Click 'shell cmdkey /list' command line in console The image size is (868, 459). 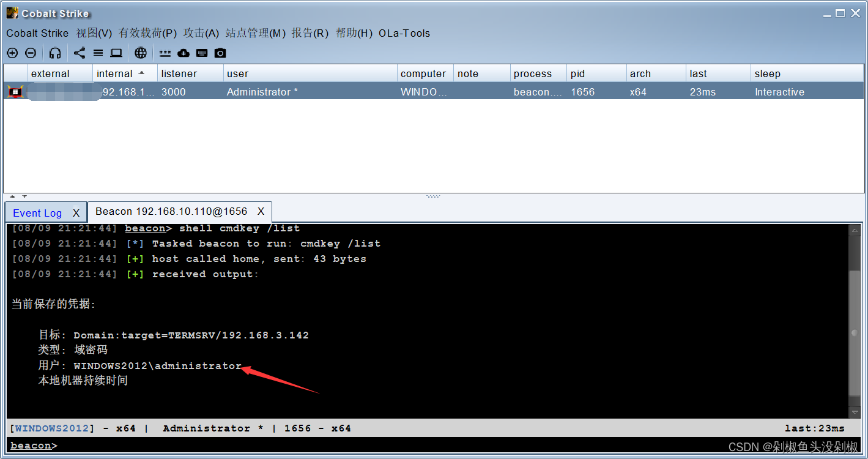239,228
